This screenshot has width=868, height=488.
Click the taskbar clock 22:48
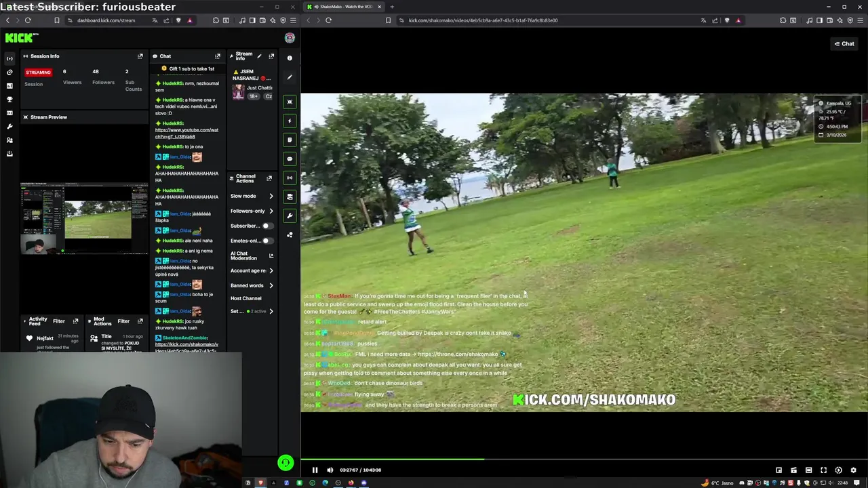tap(842, 483)
